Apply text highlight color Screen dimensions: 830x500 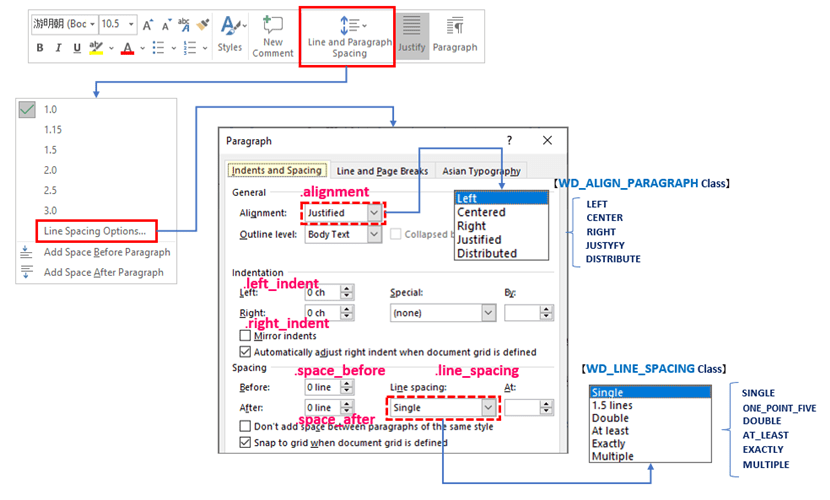click(x=96, y=48)
